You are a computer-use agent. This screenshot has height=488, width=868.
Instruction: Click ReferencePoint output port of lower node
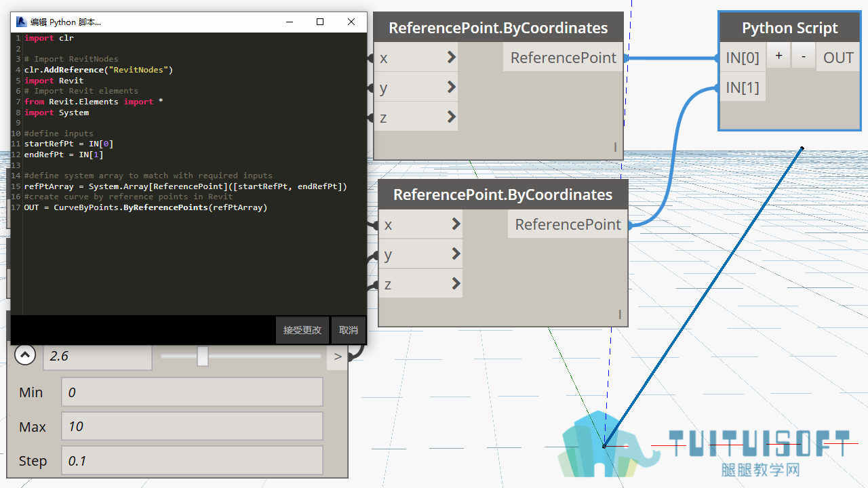(x=568, y=224)
